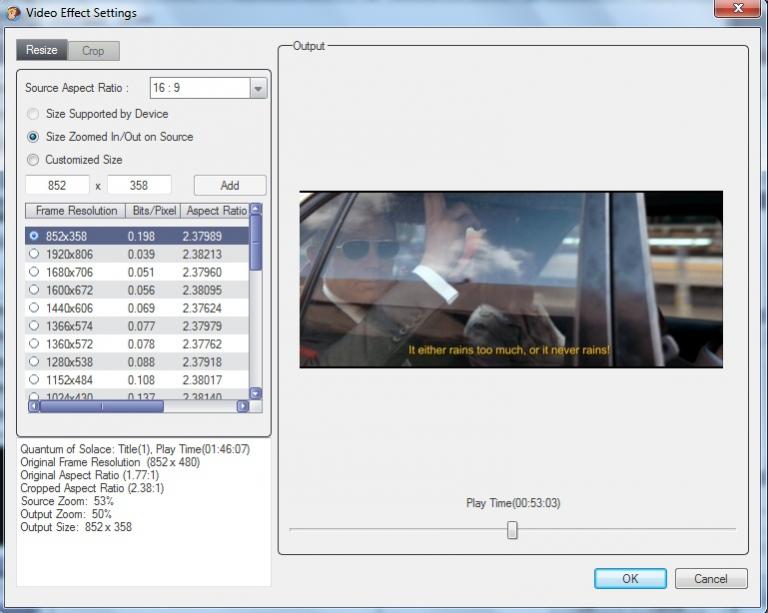Choose the 'Customized Size' radio button
Screen dimensions: 768x613
[34, 160]
